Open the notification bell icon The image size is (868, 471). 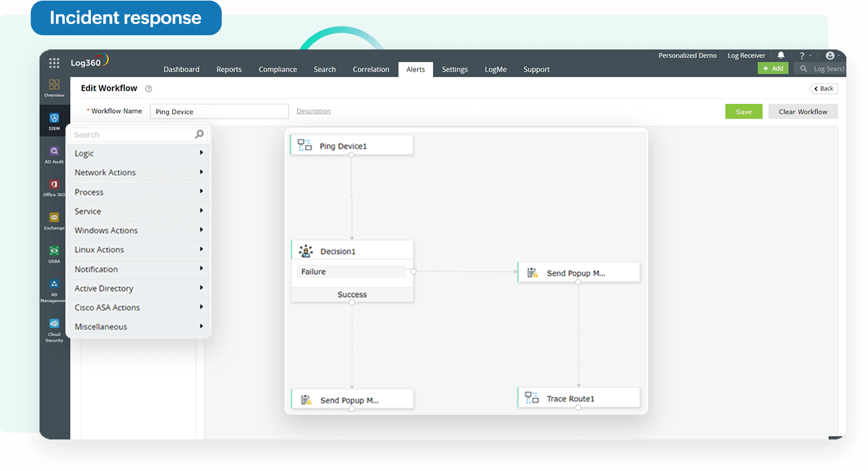point(780,55)
